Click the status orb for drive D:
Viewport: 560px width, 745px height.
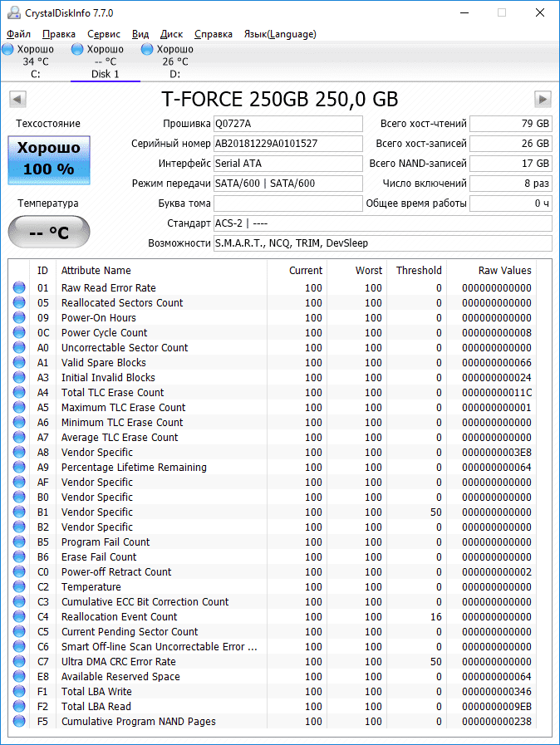click(x=148, y=50)
